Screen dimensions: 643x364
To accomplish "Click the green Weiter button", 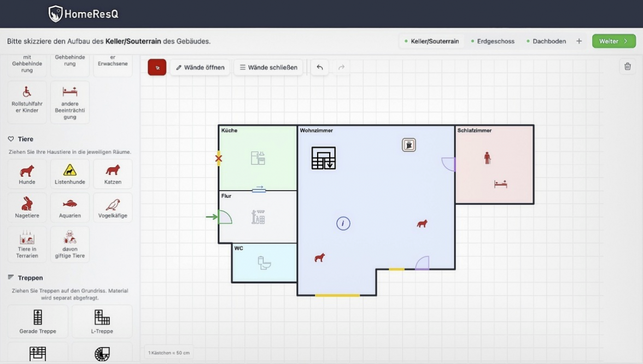I will point(614,42).
